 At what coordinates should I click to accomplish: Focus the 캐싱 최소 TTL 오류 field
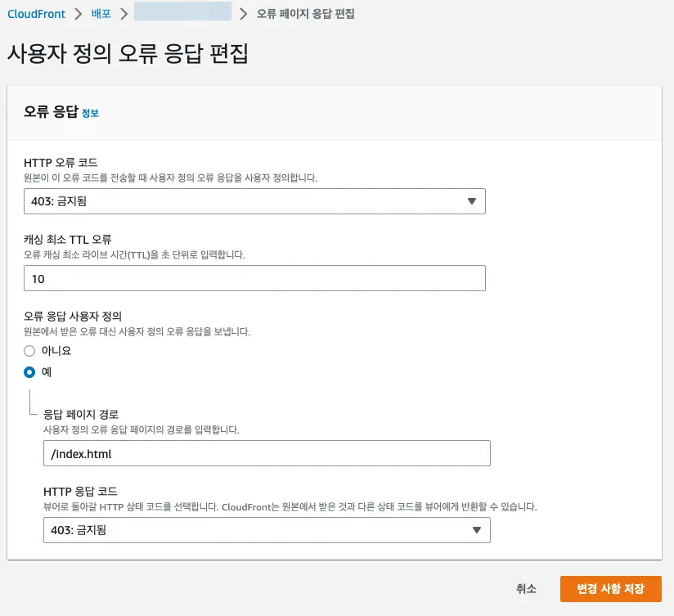[x=254, y=279]
